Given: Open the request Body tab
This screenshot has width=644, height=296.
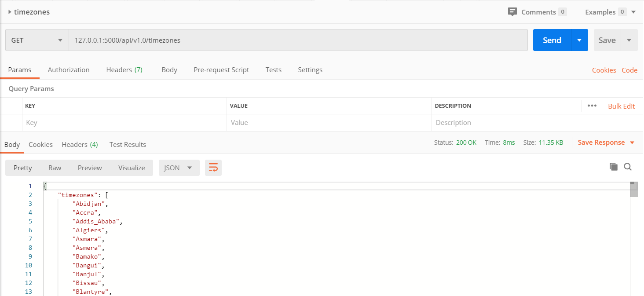Looking at the screenshot, I should click(169, 69).
